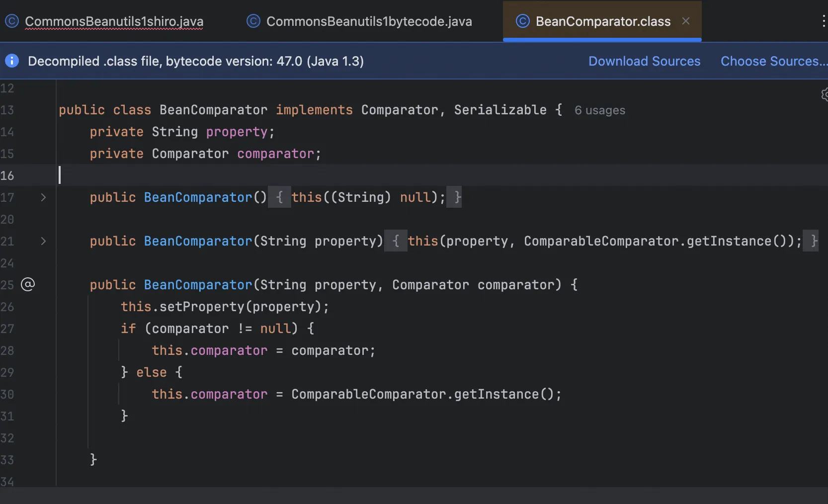Switch to CommonsBeanutils1bytecode.java tab
The height and width of the screenshot is (504, 828).
[369, 21]
